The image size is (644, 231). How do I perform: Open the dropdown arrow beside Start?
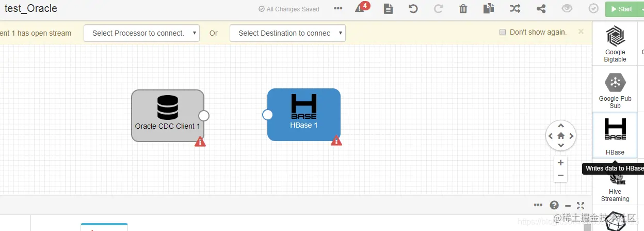pos(640,9)
